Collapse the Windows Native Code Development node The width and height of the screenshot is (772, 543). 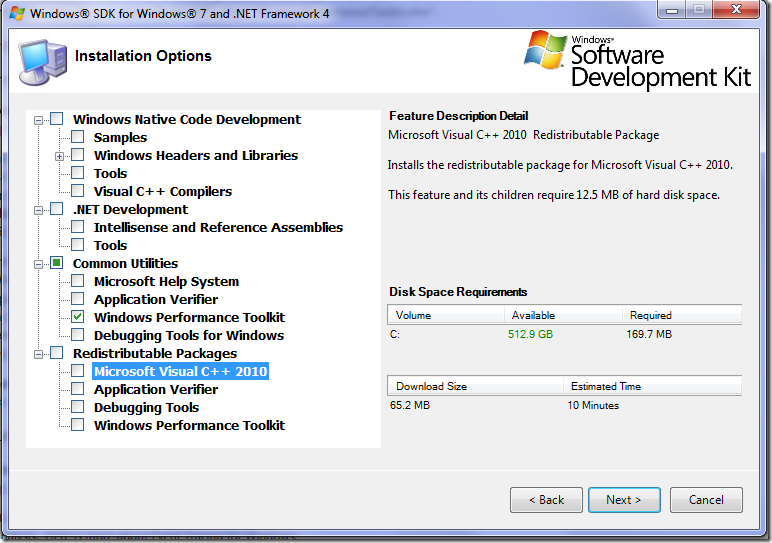point(38,120)
